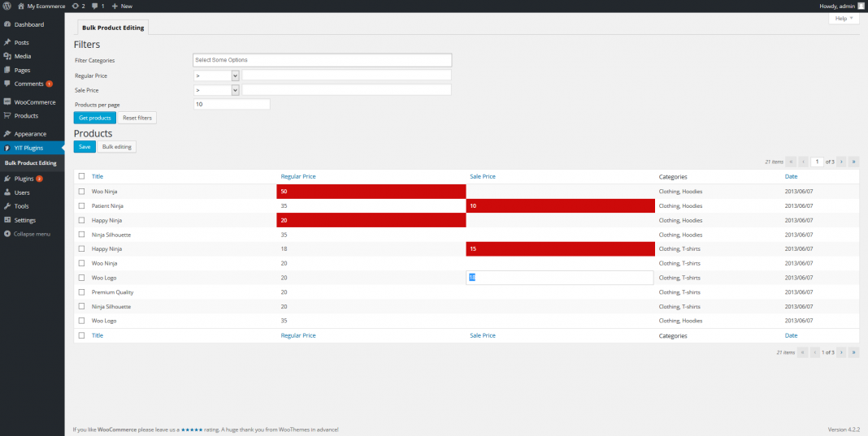The width and height of the screenshot is (868, 436).
Task: Expand the Help panel
Action: (x=844, y=18)
